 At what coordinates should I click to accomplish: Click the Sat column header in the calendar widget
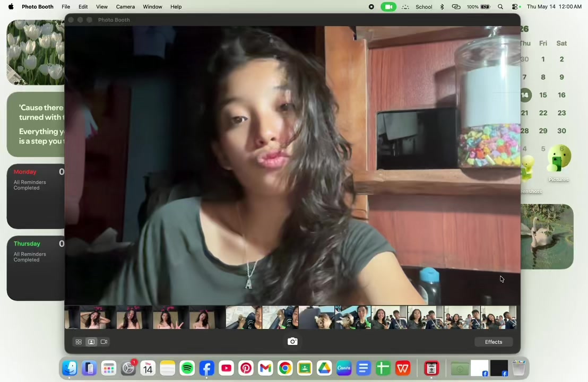click(x=561, y=43)
